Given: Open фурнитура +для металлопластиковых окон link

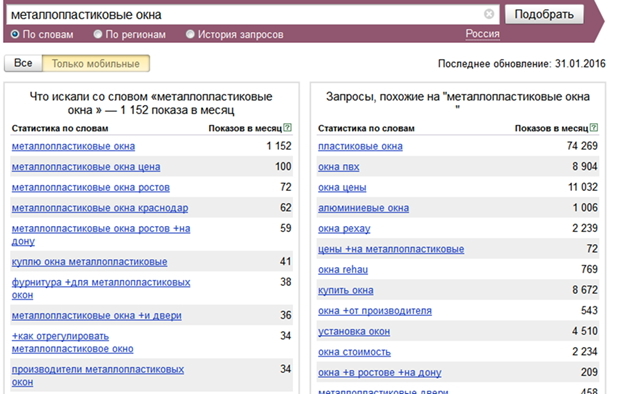Looking at the screenshot, I should coord(101,289).
